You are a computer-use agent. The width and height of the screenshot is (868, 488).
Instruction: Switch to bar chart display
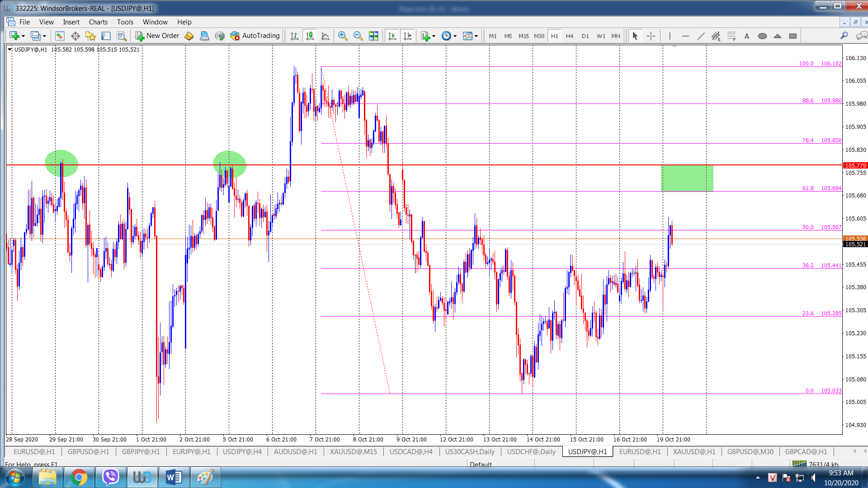(294, 36)
